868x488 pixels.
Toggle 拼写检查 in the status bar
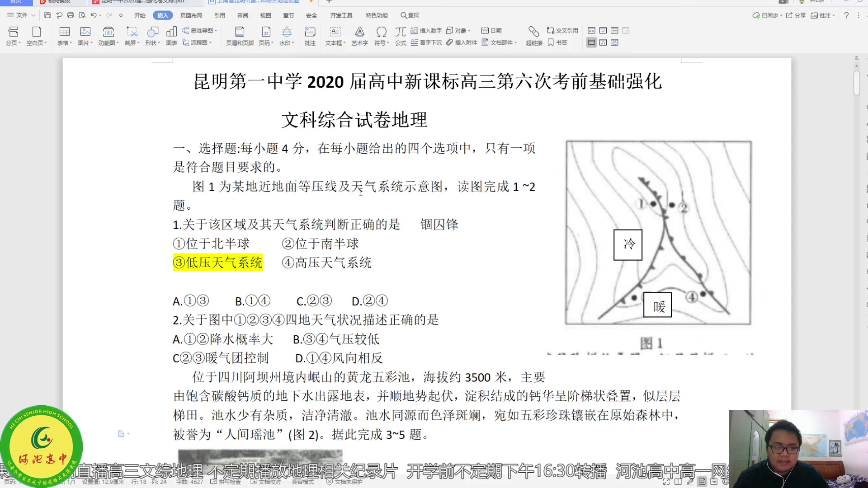226,482
